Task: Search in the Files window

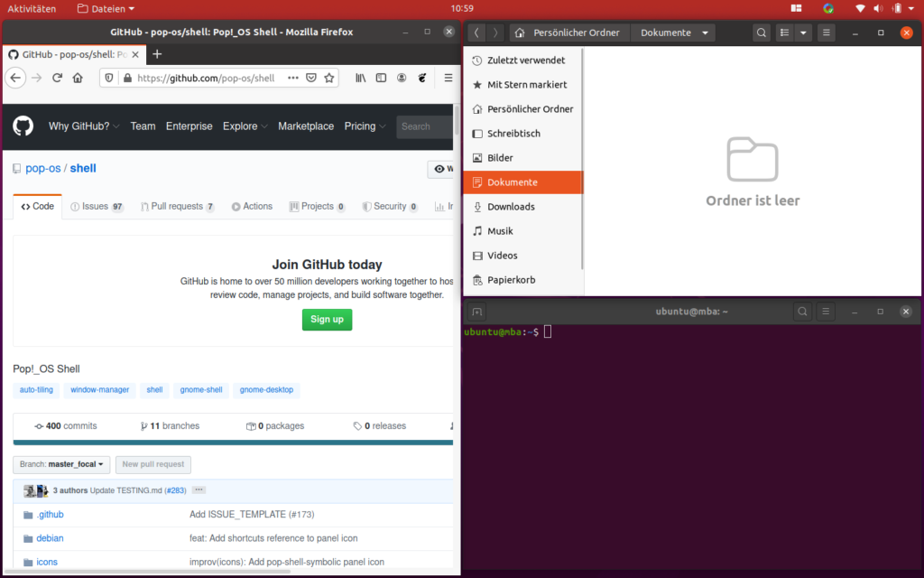Action: pos(762,33)
